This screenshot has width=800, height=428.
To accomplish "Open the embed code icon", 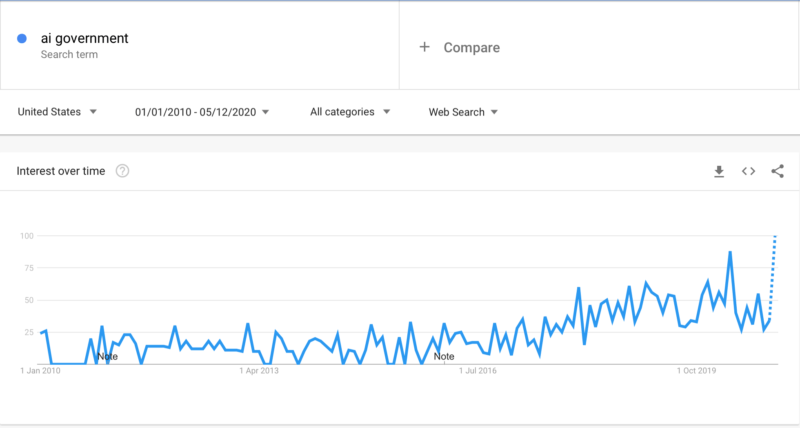I will (748, 171).
